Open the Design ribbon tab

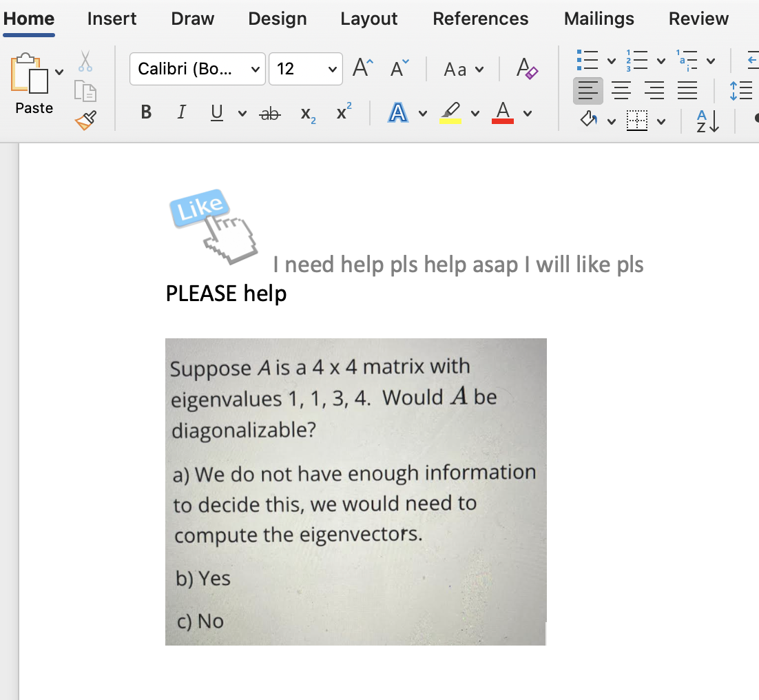[278, 19]
